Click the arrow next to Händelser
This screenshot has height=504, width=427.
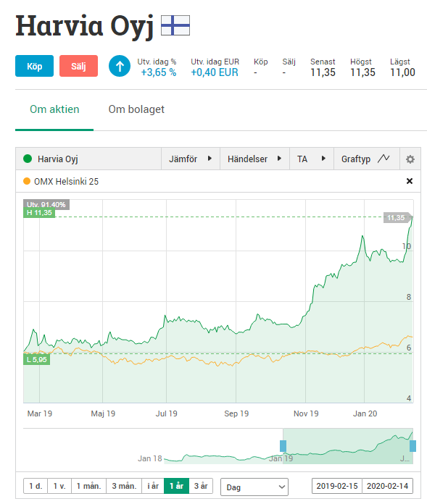(x=279, y=159)
